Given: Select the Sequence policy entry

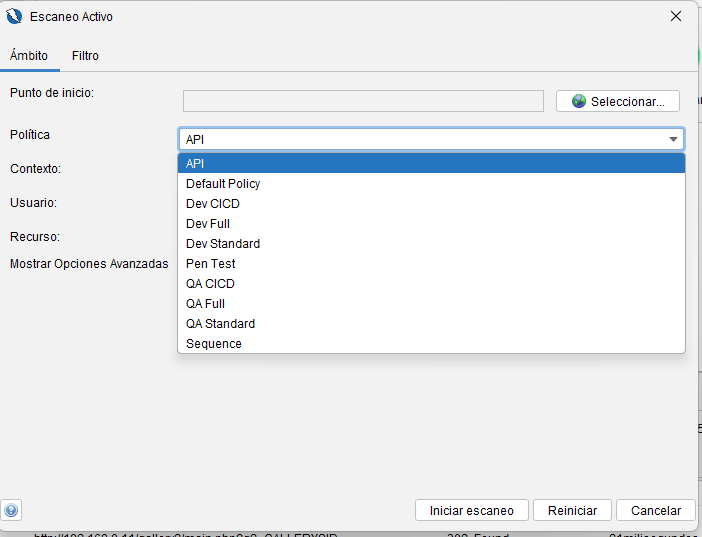Looking at the screenshot, I should 430,344.
